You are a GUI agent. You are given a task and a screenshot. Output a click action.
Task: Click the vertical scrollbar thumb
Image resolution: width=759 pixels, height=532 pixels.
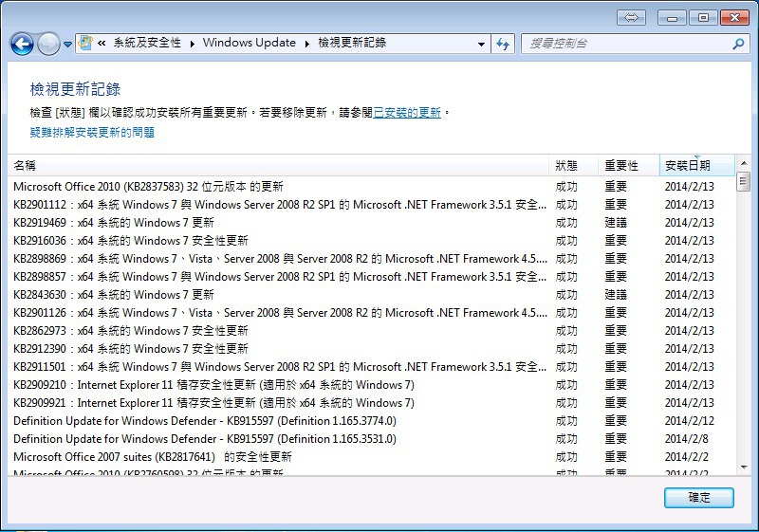coord(744,182)
